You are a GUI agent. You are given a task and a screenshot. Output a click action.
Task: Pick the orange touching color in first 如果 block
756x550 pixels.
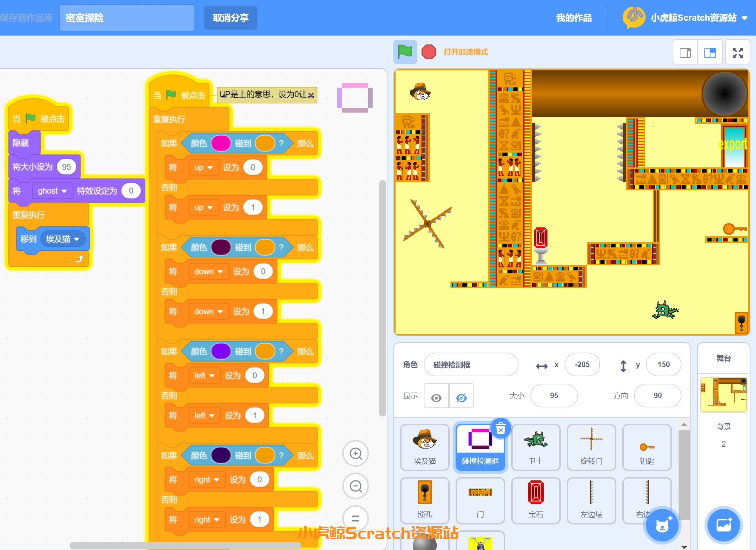pos(265,143)
